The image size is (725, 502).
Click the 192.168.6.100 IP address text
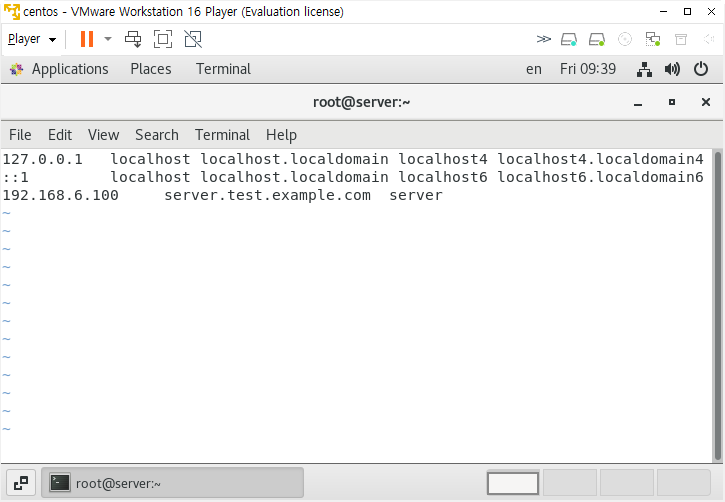[61, 195]
